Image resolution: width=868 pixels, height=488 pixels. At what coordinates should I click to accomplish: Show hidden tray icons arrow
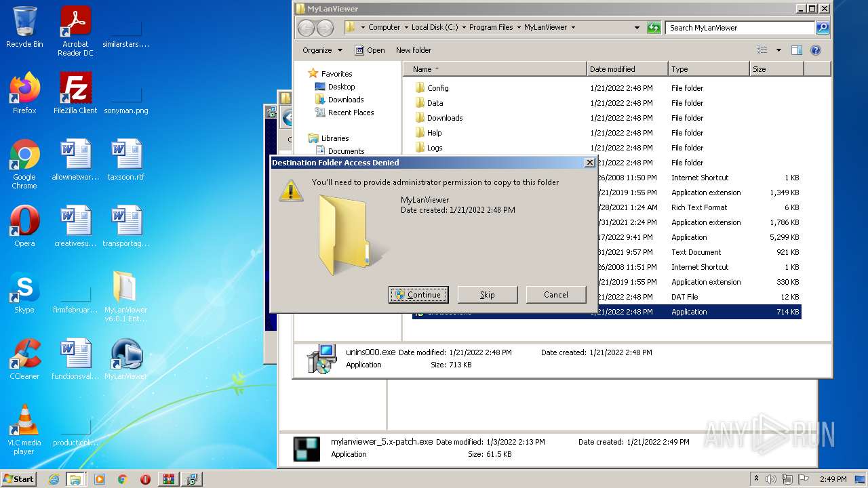click(x=756, y=479)
